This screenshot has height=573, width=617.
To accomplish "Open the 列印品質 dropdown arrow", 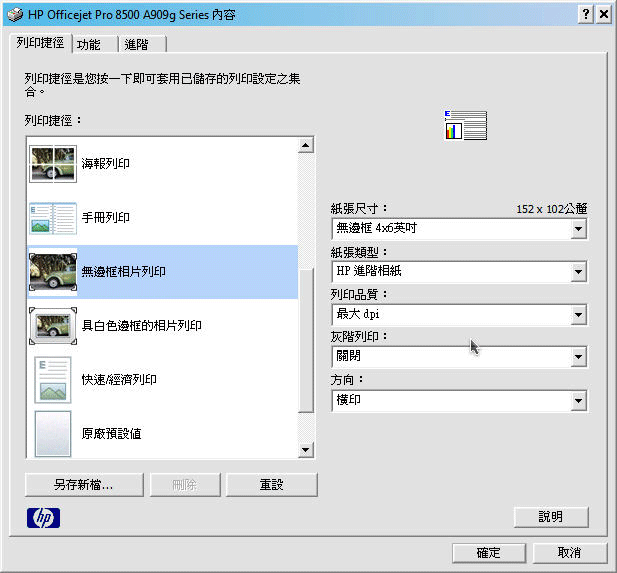I will [578, 314].
